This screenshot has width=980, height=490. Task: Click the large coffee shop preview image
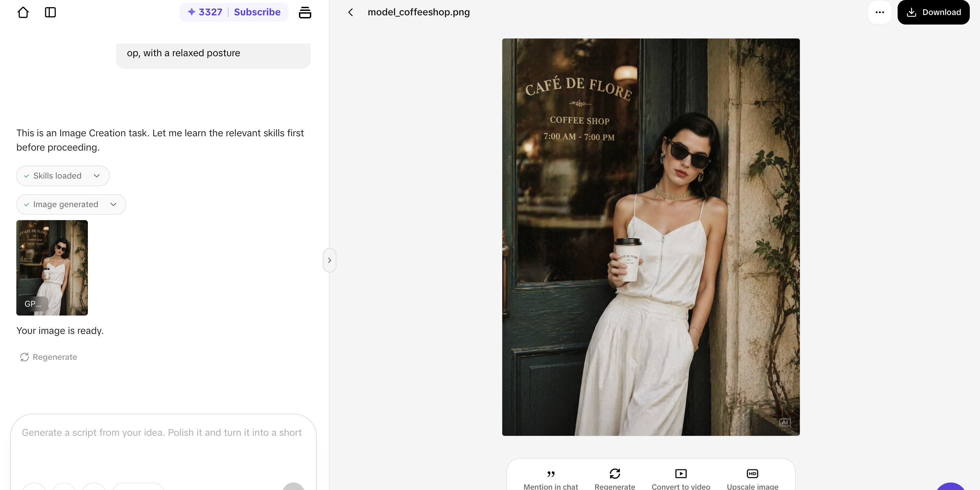tap(650, 237)
